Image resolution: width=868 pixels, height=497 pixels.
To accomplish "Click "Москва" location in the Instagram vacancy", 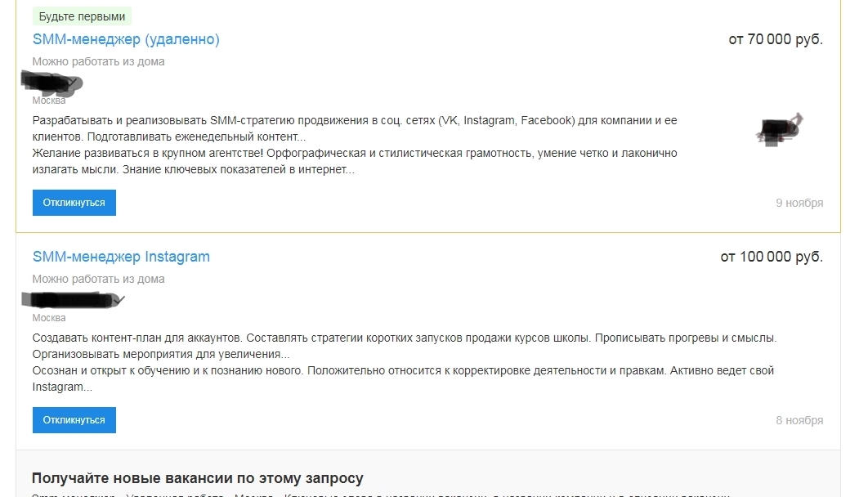I will click(49, 318).
